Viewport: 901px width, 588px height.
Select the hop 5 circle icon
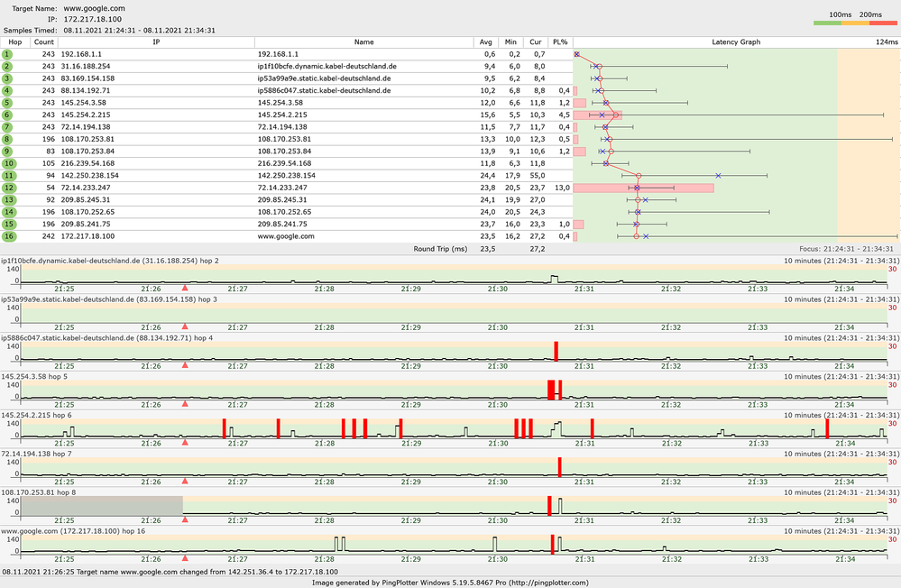(x=7, y=103)
